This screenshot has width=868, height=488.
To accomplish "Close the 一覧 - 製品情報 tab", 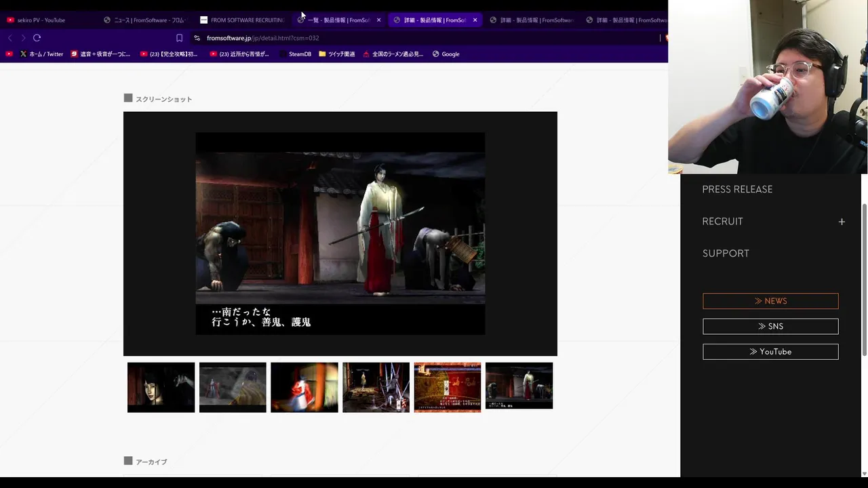I will click(x=378, y=20).
